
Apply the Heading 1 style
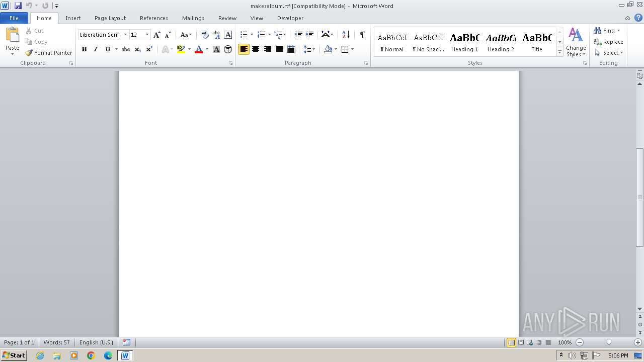(x=464, y=42)
